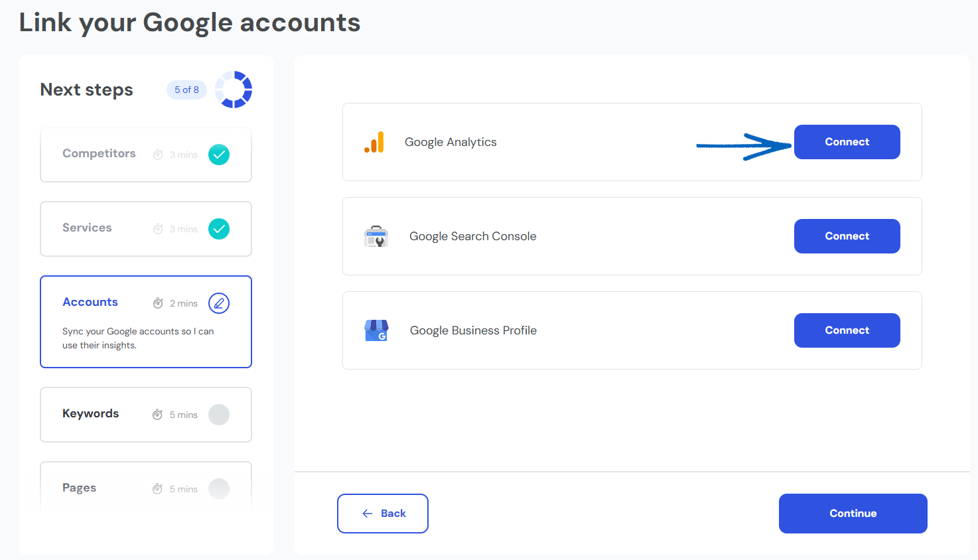Connect the Google Business Profile account
Screen dimensions: 978x560
[847, 330]
